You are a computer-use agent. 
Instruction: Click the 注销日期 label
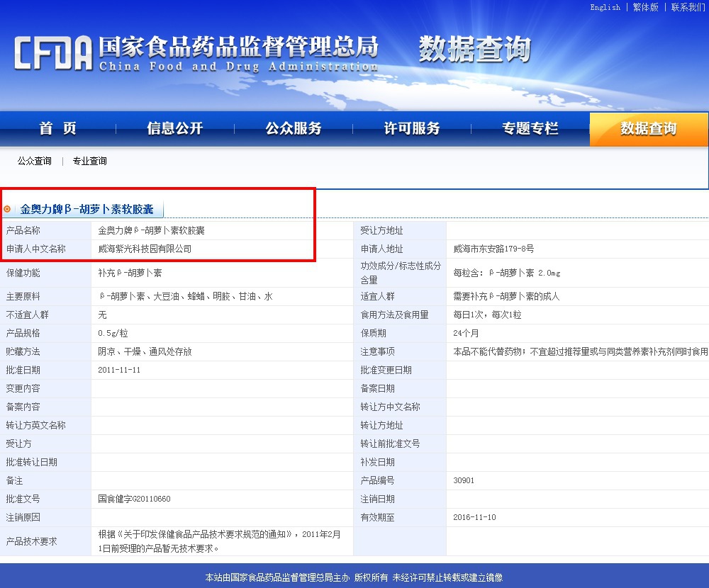378,499
